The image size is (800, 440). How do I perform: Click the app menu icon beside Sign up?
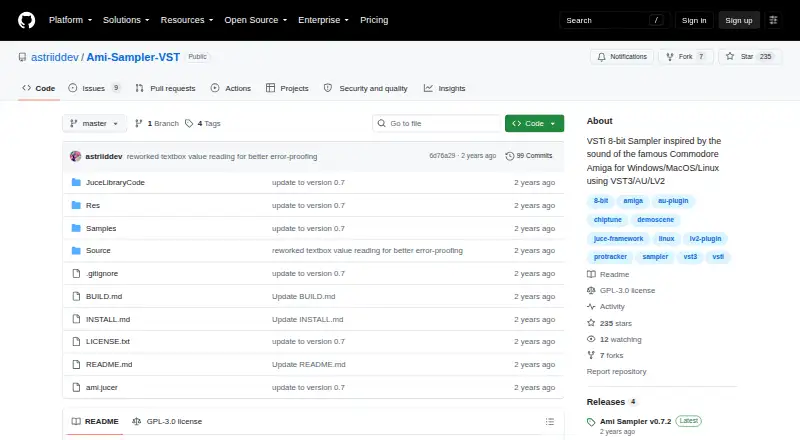pyautogui.click(x=773, y=20)
